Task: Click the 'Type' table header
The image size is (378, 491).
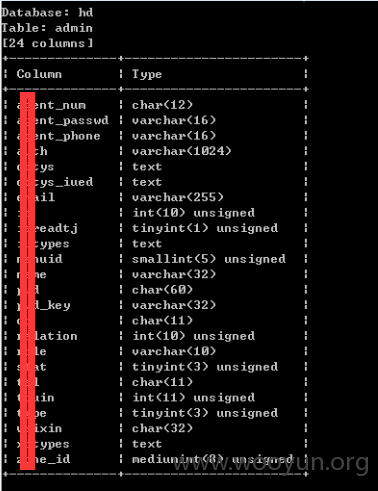Action: click(x=147, y=74)
